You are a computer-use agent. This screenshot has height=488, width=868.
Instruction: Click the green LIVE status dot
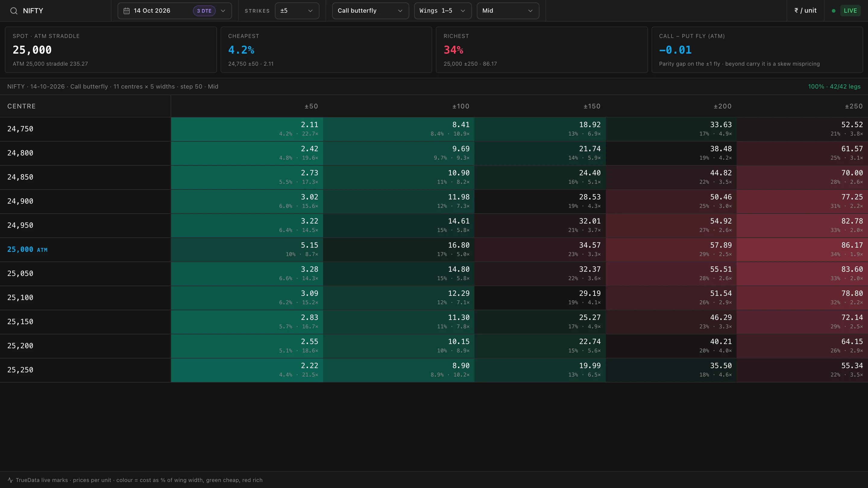834,11
